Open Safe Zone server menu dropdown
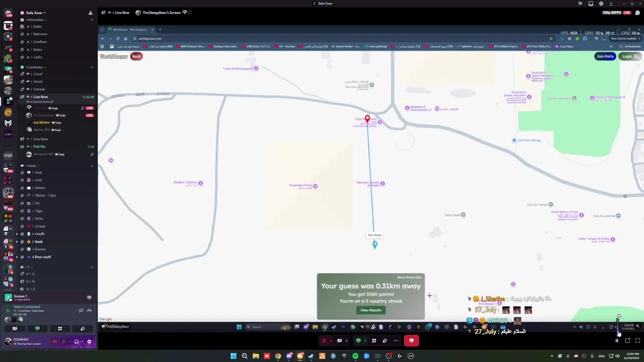This screenshot has height=362, width=644. pos(35,13)
